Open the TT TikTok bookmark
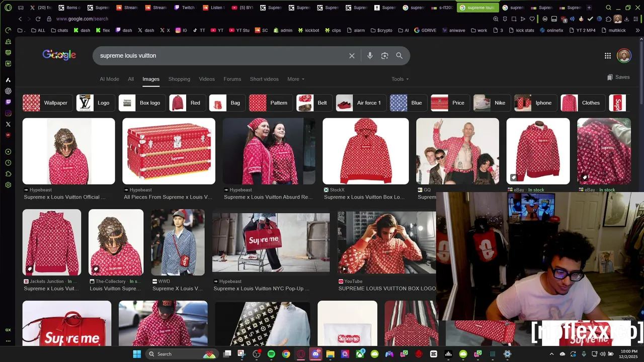This screenshot has height=362, width=644. point(199,30)
